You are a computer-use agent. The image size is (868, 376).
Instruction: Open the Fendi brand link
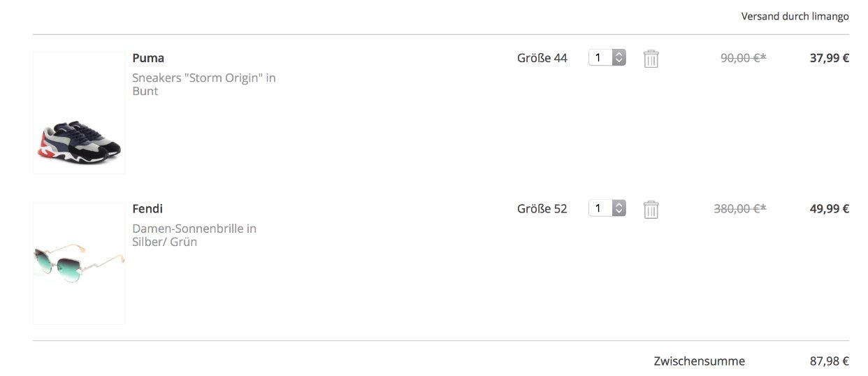147,209
